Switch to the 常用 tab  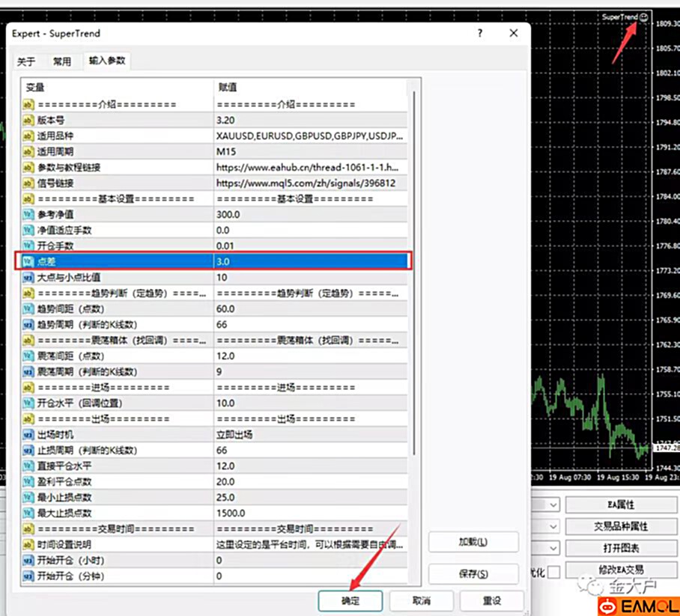[x=62, y=61]
